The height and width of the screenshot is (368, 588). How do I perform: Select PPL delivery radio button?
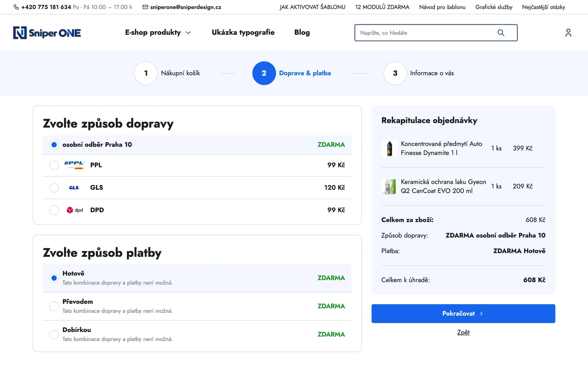click(x=54, y=165)
